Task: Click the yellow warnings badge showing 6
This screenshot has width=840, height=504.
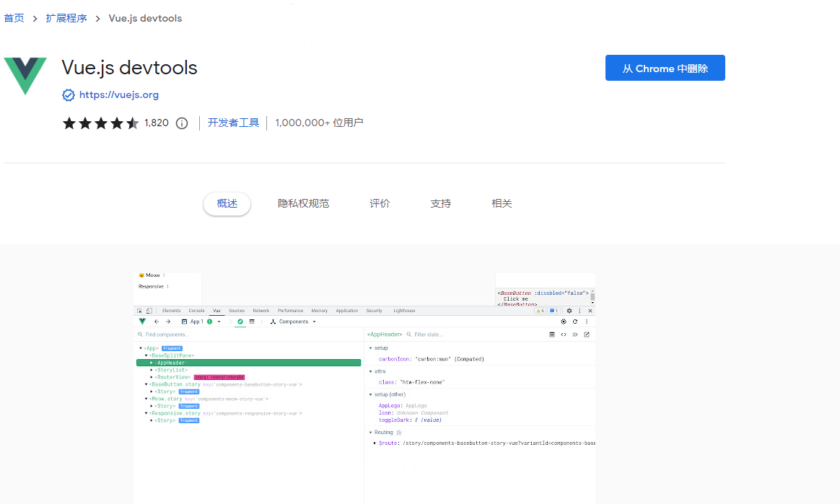Action: click(x=540, y=311)
